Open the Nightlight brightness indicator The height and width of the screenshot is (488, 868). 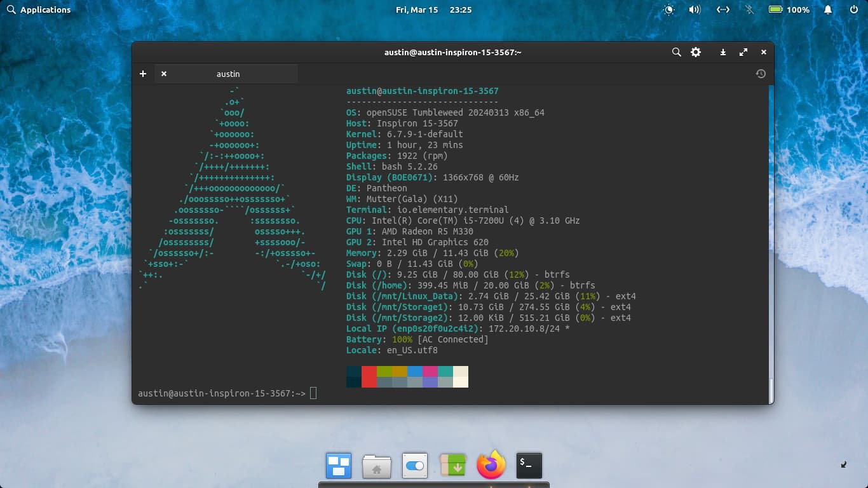pyautogui.click(x=668, y=10)
